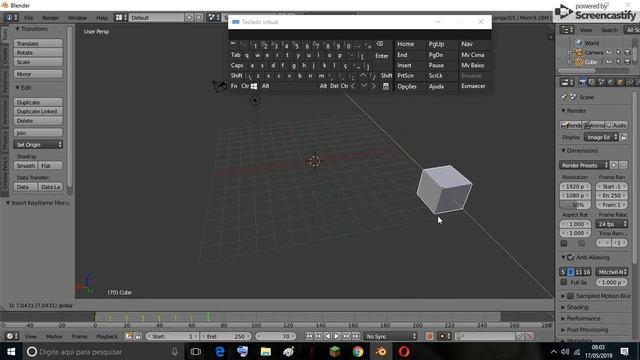This screenshot has height=360, width=640.
Task: Click the Rotate button
Action: tap(38, 53)
